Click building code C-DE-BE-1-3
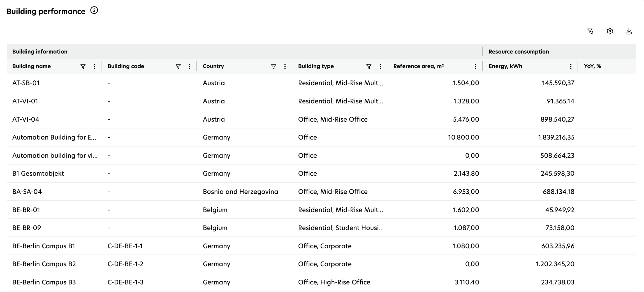Image resolution: width=644 pixels, height=292 pixels. click(x=126, y=282)
